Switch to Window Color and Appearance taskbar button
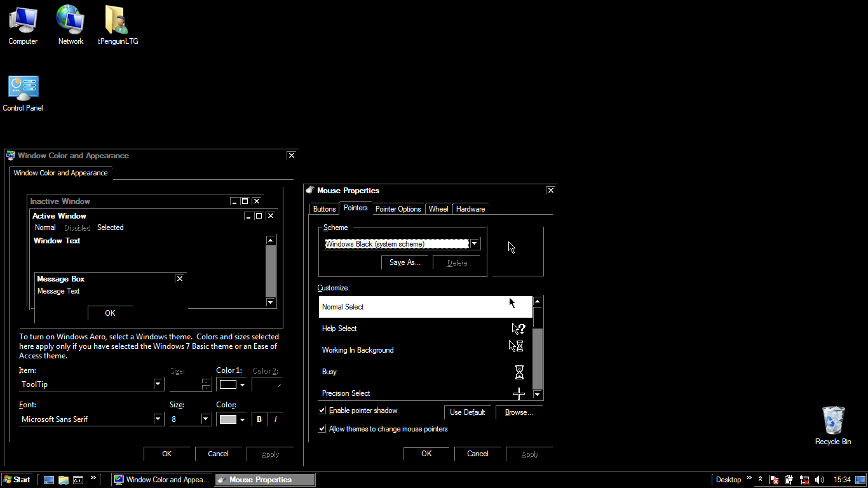The image size is (868, 488). pos(162,480)
